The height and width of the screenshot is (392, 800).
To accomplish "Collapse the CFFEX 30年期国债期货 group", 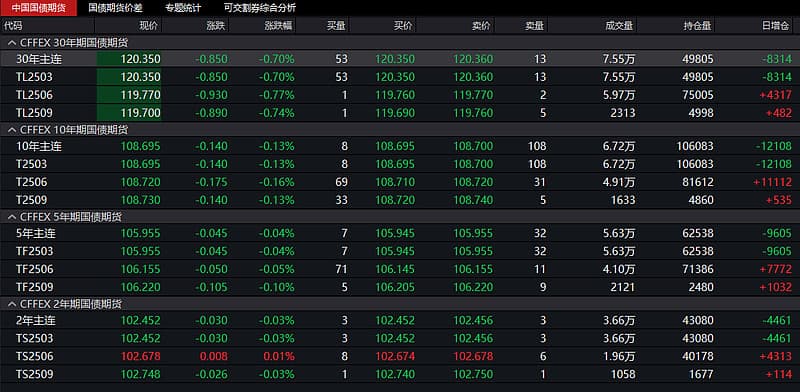I will click(12, 42).
